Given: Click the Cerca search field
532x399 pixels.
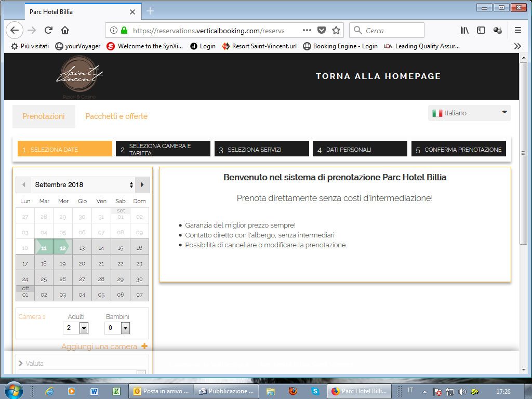Looking at the screenshot, I should click(x=387, y=30).
